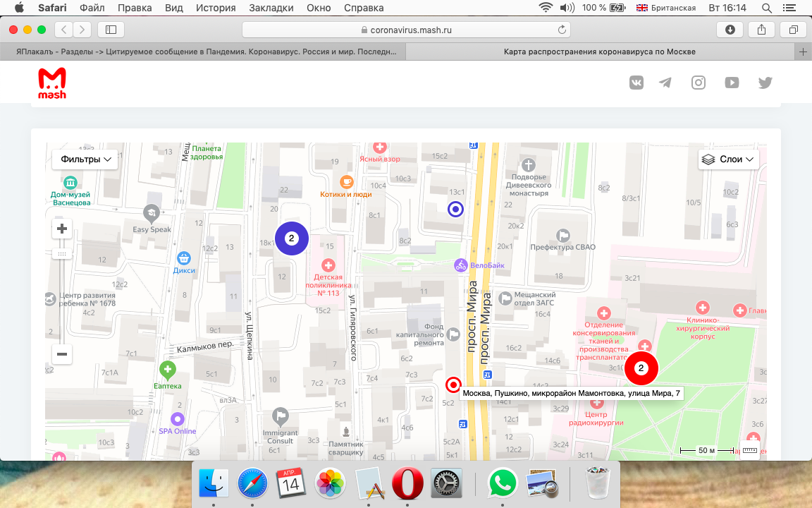Show Safari downloads
This screenshot has width=812, height=508.
click(730, 30)
